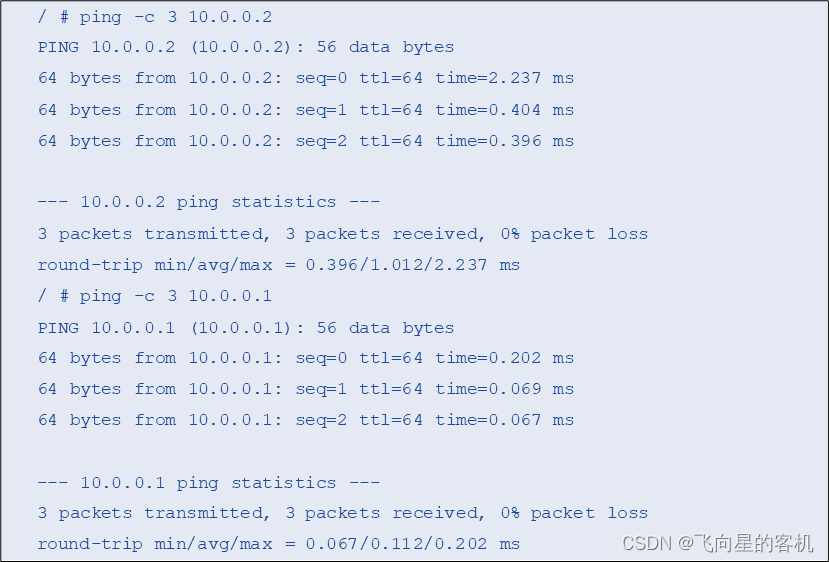
Task: Select the reply line showing time=0.396 ms
Action: 305,141
